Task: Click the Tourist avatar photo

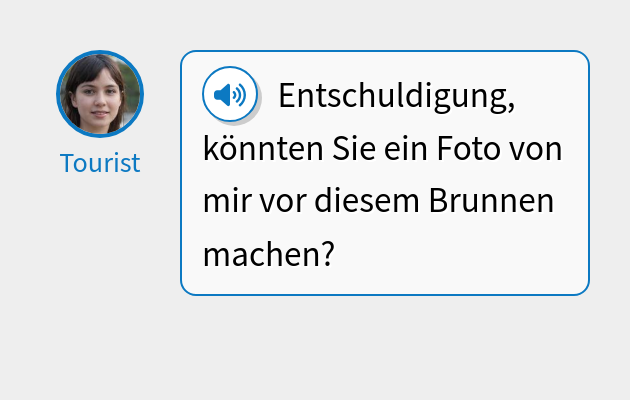Action: click(100, 93)
